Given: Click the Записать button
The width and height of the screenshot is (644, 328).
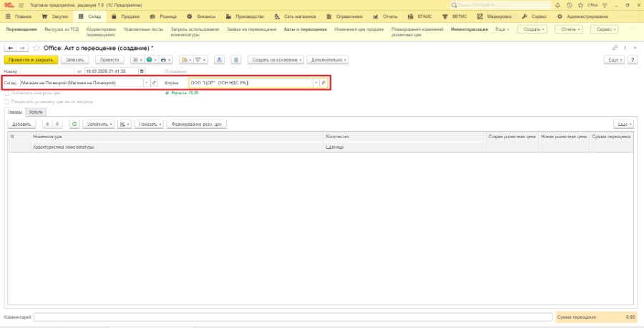Looking at the screenshot, I should pos(75,60).
